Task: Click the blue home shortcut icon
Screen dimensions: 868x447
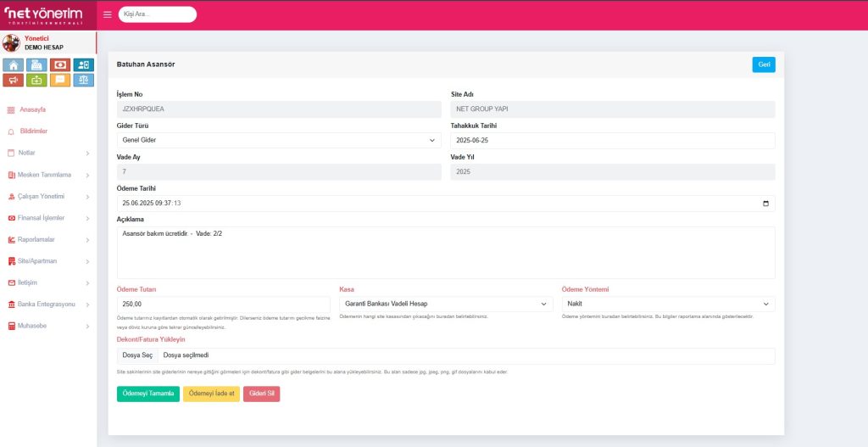Action: point(13,64)
